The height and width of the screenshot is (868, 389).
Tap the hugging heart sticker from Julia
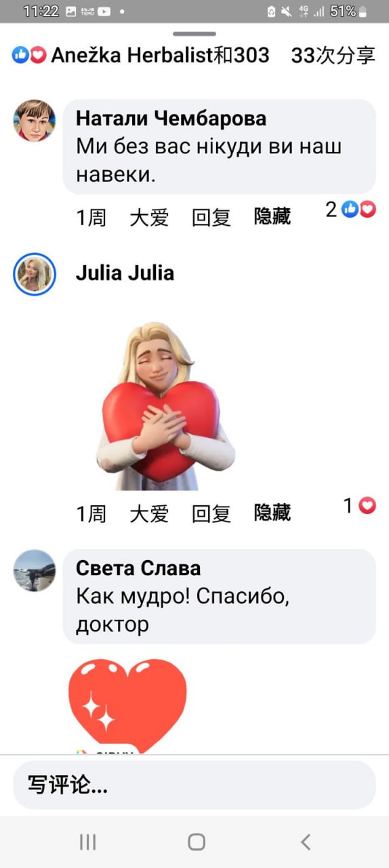[167, 406]
